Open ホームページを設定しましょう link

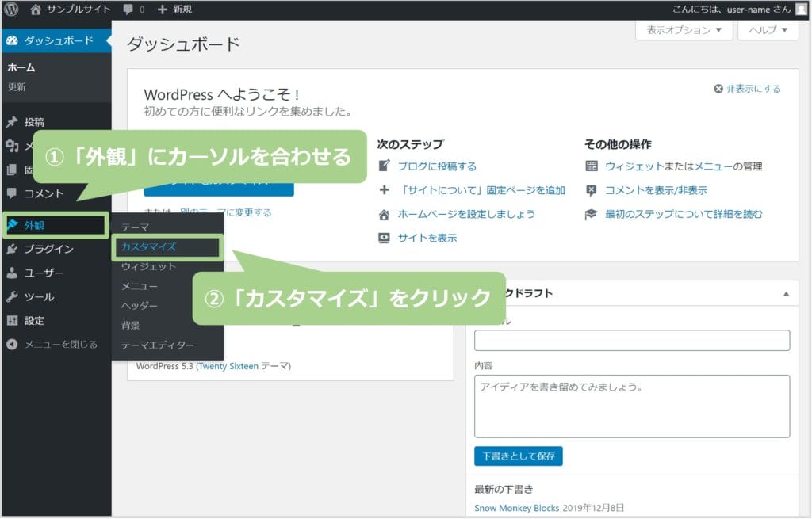click(466, 214)
